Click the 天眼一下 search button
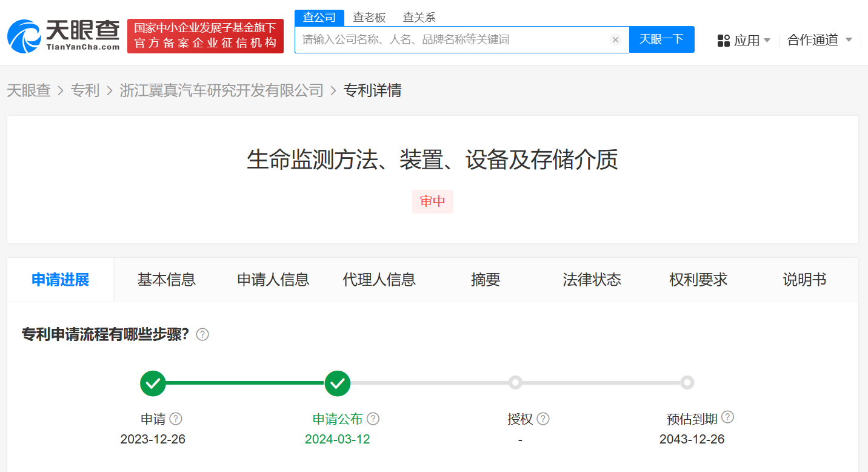Image resolution: width=868 pixels, height=472 pixels. (x=661, y=39)
